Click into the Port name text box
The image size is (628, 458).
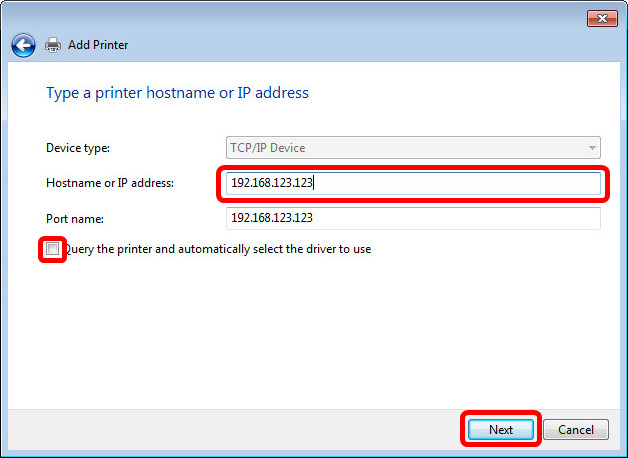coord(413,218)
